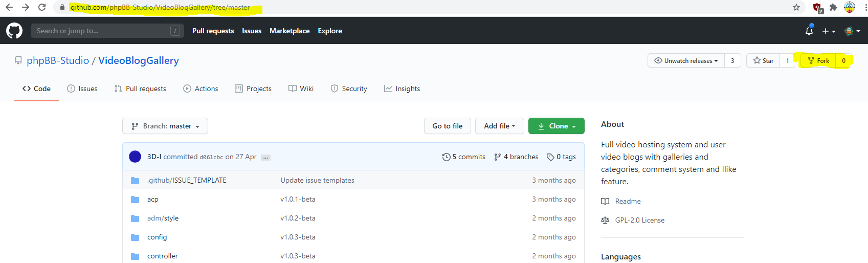Open the notifications bell
Screen dimensions: 868x263
809,31
